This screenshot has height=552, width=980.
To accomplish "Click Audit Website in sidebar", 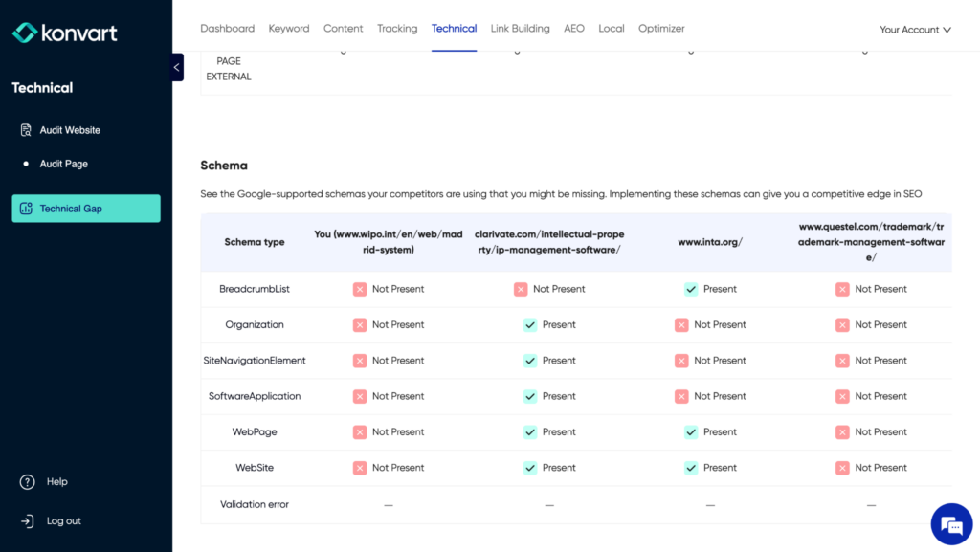I will 70,130.
